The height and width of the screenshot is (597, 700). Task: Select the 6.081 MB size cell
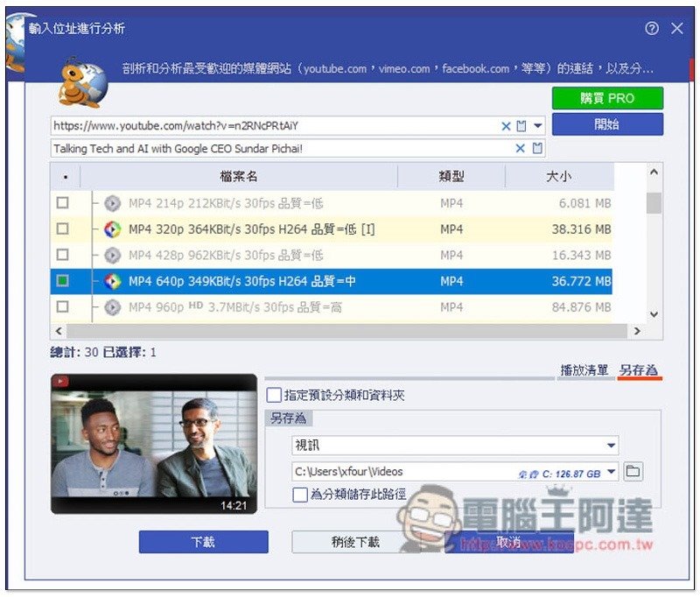click(584, 204)
